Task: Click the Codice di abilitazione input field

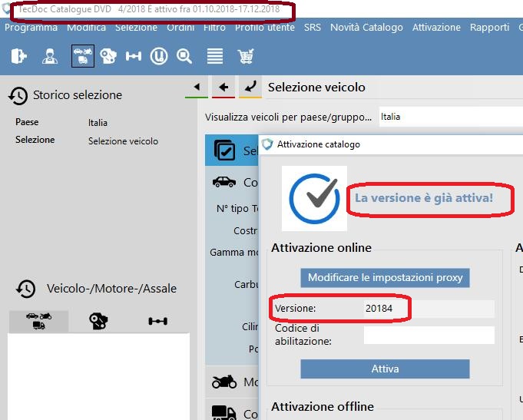Action: (429, 335)
